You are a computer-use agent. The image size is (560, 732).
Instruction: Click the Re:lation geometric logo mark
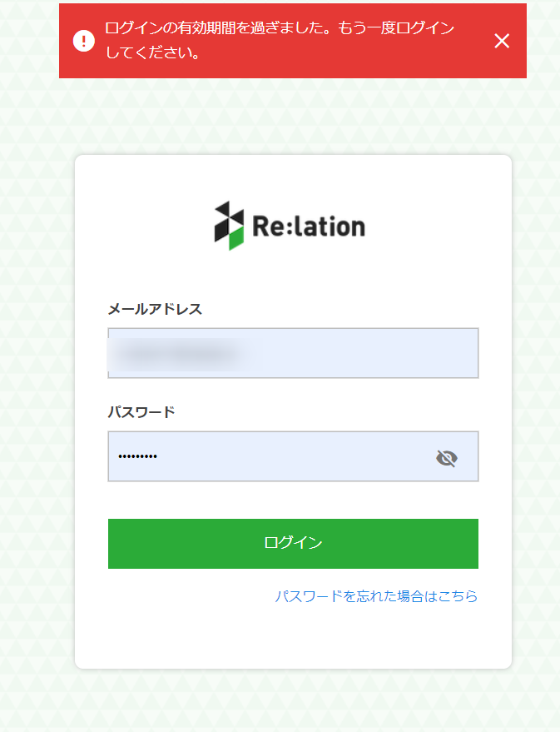click(229, 225)
